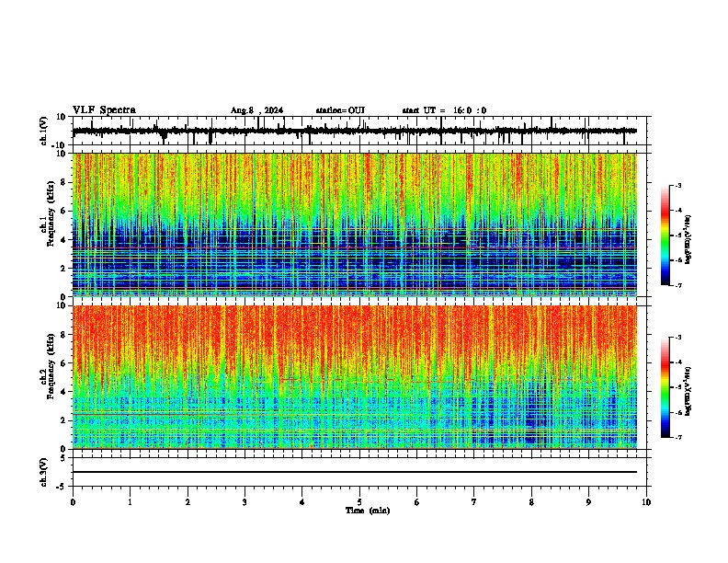Click the flat ch.3 trace line

coord(355,472)
